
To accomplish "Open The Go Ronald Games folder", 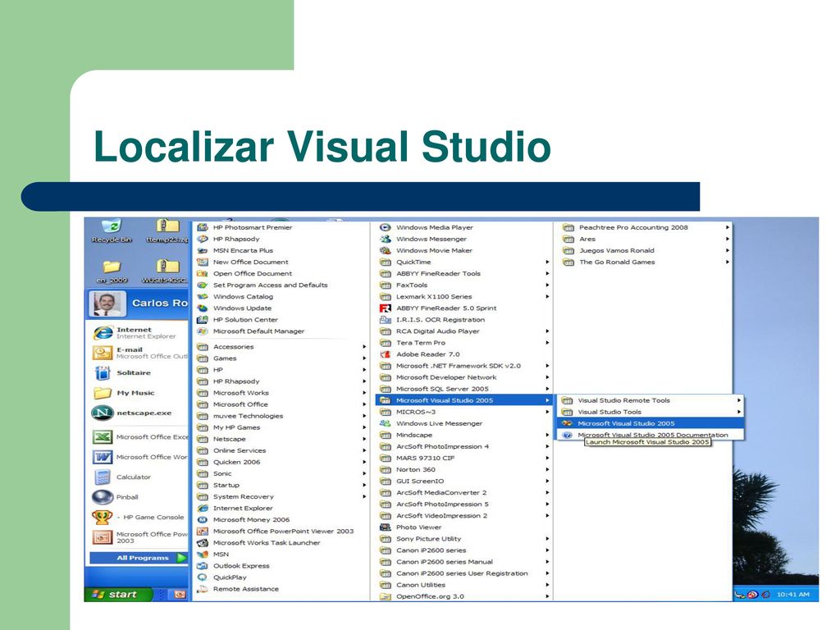I will [x=645, y=262].
